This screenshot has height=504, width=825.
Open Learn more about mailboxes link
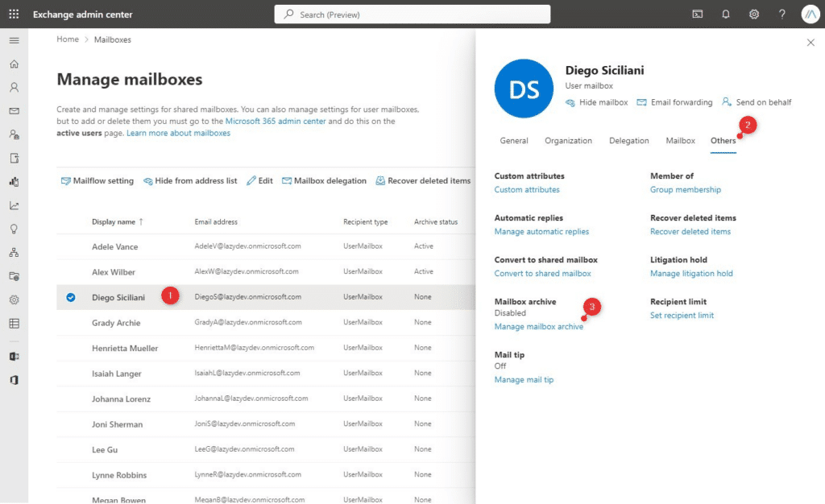[178, 134]
